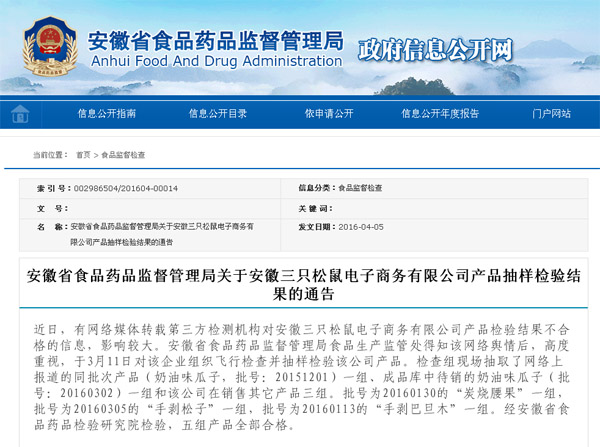
Task: Click the 首页 breadcrumb link
Action: click(83, 155)
